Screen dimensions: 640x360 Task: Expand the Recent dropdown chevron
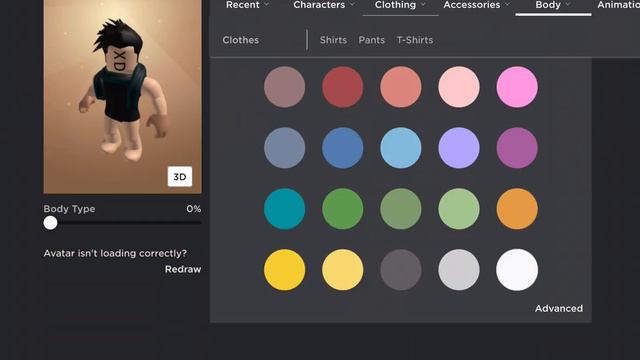point(267,4)
